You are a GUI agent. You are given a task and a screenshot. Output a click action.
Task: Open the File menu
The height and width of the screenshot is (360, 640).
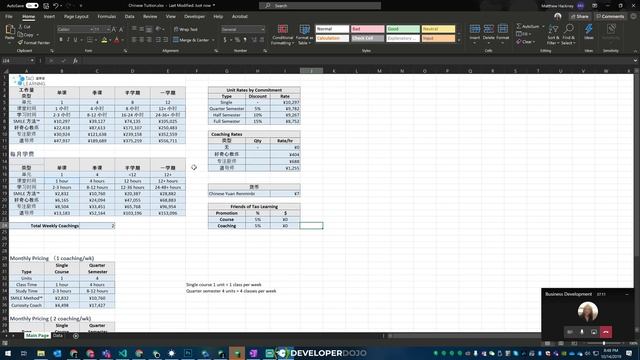pos(9,16)
